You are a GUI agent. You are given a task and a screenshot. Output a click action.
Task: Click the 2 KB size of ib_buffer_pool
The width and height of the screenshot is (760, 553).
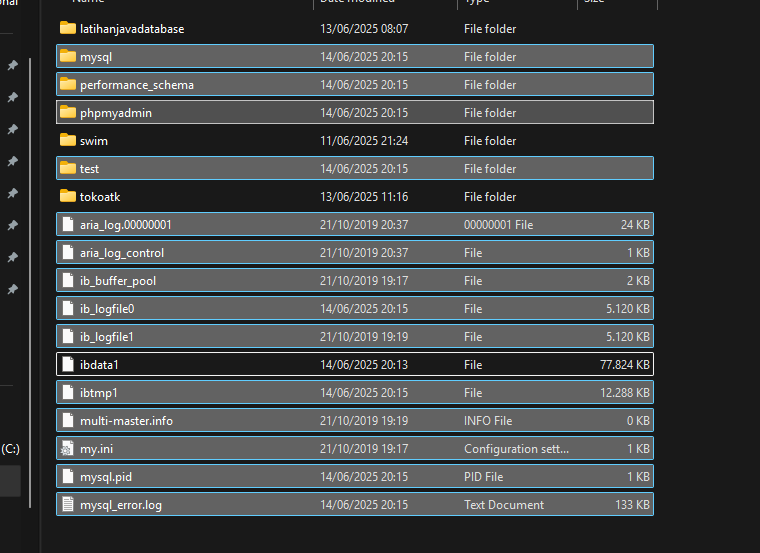tap(638, 281)
